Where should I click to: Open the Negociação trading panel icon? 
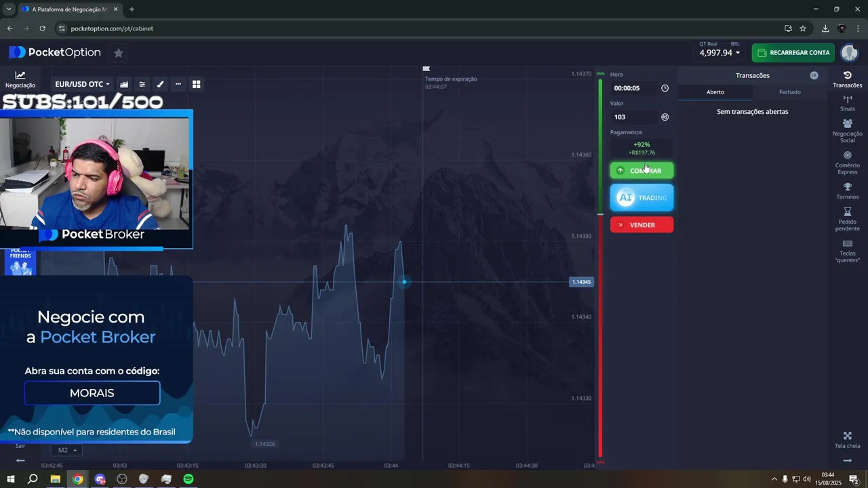[20, 79]
